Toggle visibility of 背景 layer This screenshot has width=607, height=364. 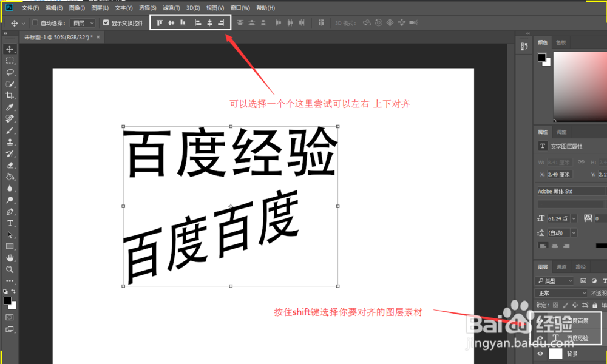pos(540,354)
